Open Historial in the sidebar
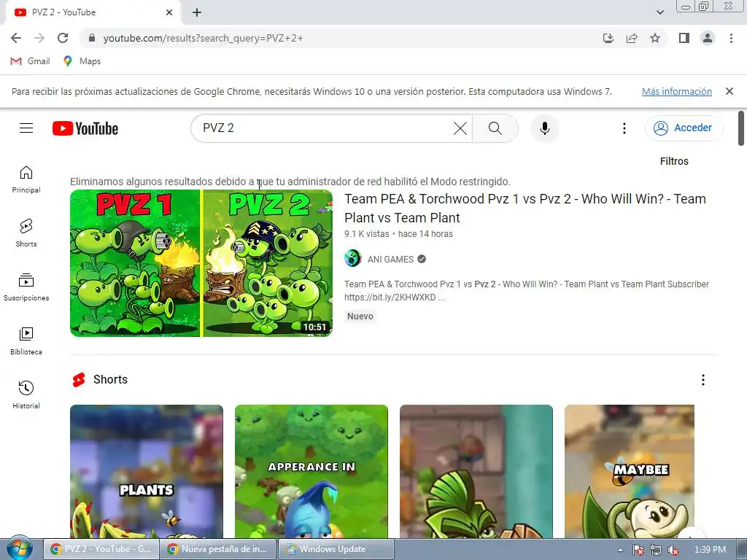Viewport: 747px width, 560px height. point(26,395)
